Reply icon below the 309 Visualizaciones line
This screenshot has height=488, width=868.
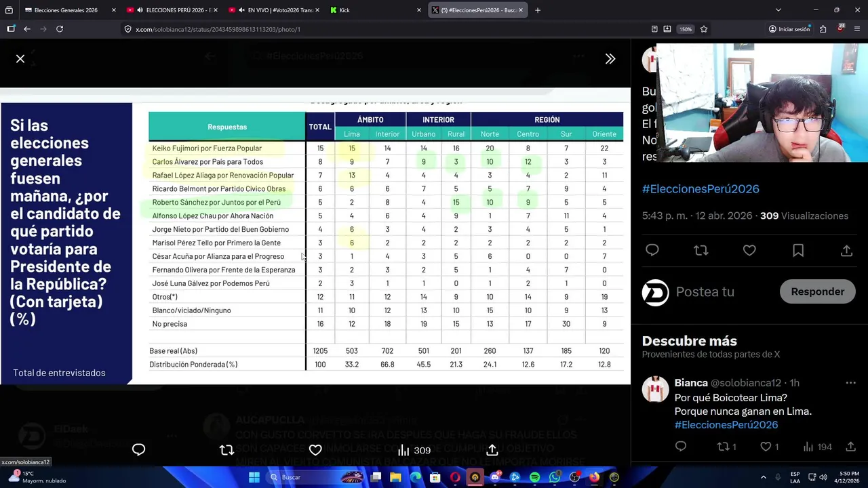pos(652,251)
